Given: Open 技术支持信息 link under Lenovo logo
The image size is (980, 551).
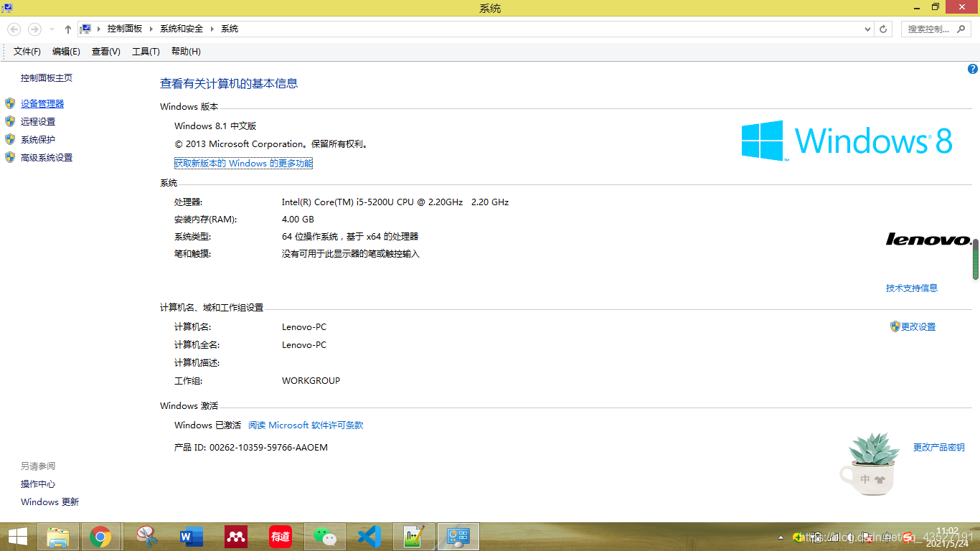Looking at the screenshot, I should point(912,288).
